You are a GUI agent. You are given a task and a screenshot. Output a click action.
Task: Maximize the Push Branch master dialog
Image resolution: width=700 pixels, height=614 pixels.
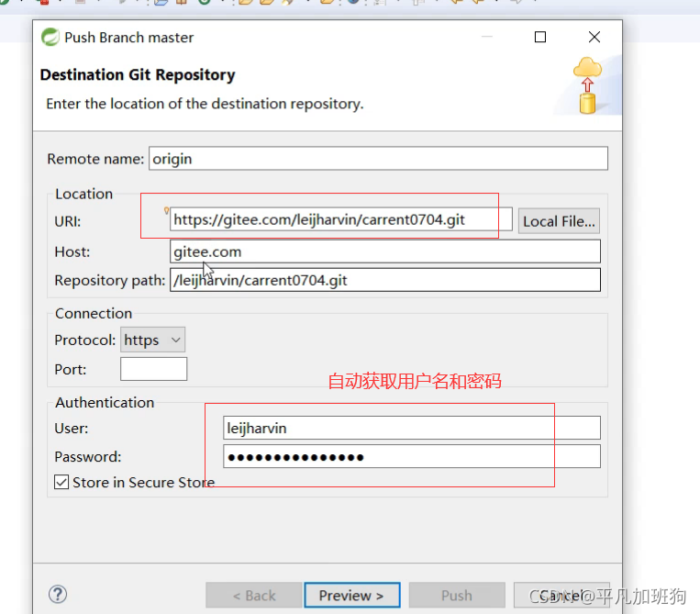point(540,37)
